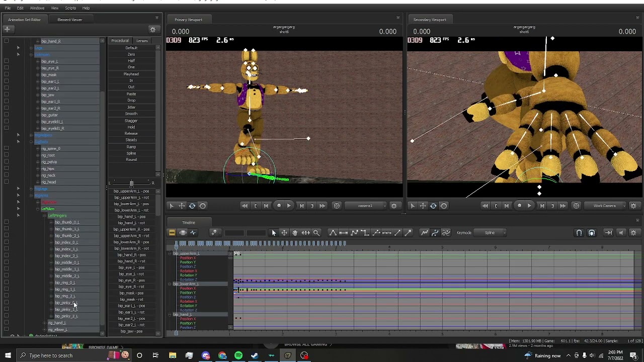The image size is (644, 362).
Task: Activate the rotate tool under primary viewport
Action: [x=192, y=206]
